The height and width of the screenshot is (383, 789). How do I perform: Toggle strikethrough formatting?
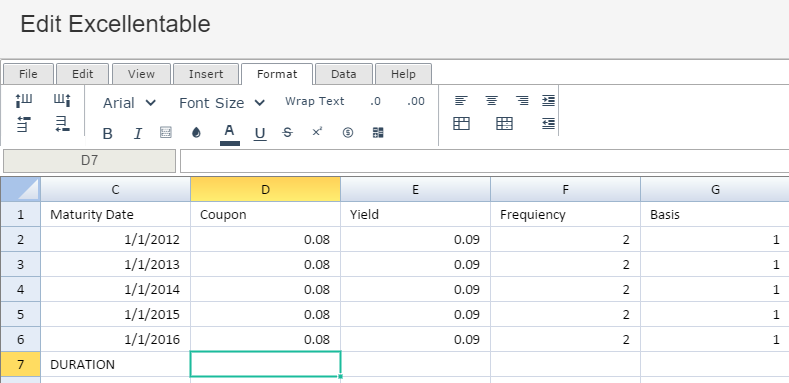coord(287,132)
